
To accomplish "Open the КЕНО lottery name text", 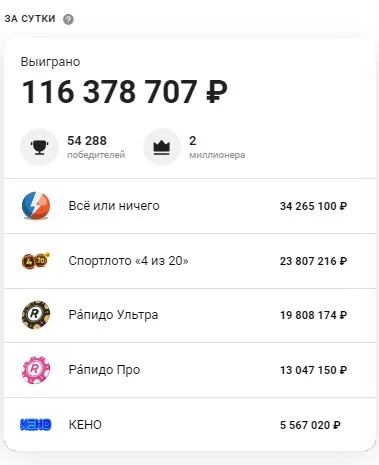I will [x=85, y=425].
